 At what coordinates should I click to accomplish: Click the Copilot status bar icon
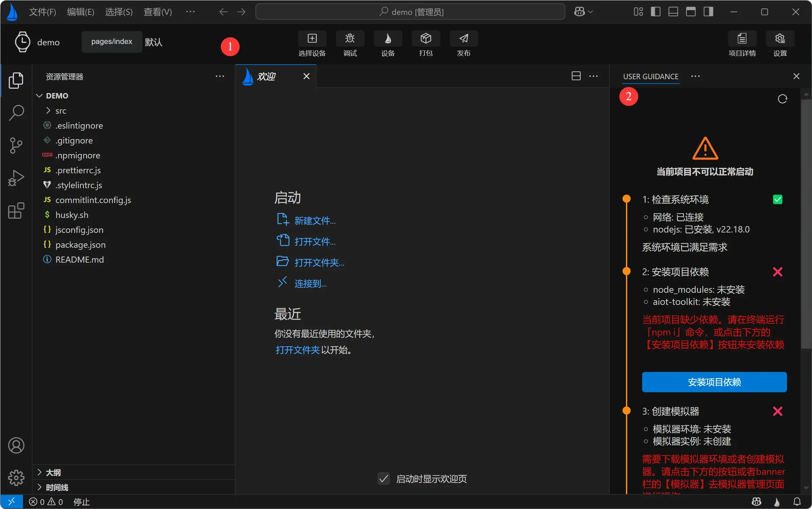pyautogui.click(x=757, y=502)
